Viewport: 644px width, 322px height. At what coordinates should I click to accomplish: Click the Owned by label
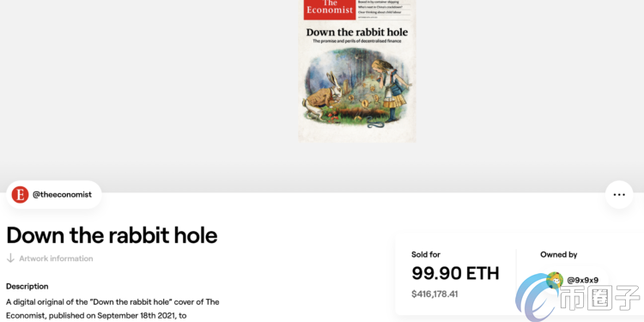coord(559,255)
